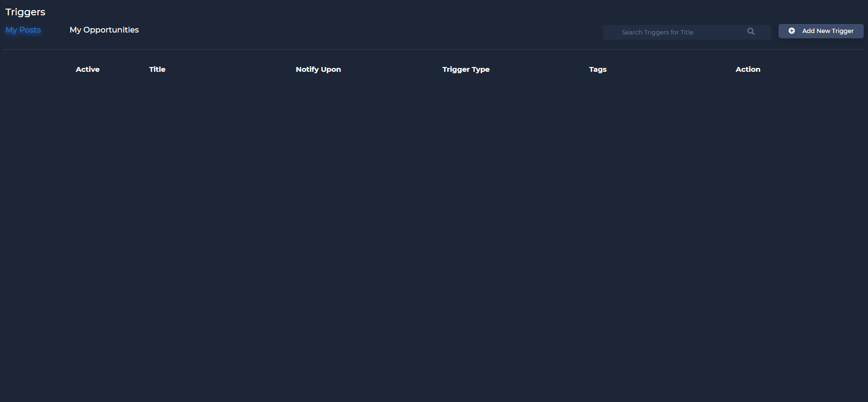The image size is (868, 402).
Task: Switch to the My Posts tab
Action: 23,30
